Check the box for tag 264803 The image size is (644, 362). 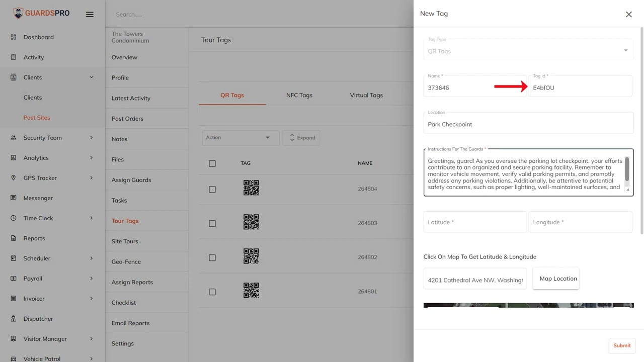pos(212,224)
